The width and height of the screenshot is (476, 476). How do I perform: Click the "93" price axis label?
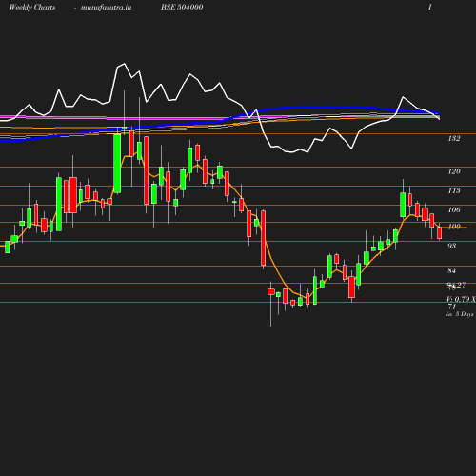coord(451,246)
